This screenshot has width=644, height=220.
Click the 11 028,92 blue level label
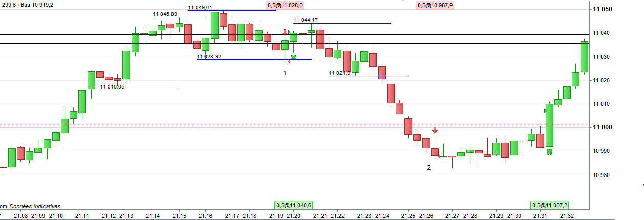[x=209, y=57]
